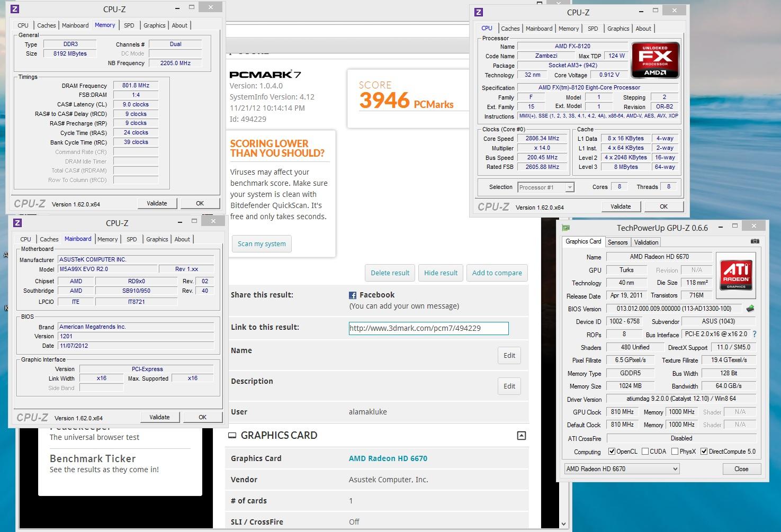
Task: Open the AMD Radeon HD 6670 device dropdown
Action: tap(622, 469)
